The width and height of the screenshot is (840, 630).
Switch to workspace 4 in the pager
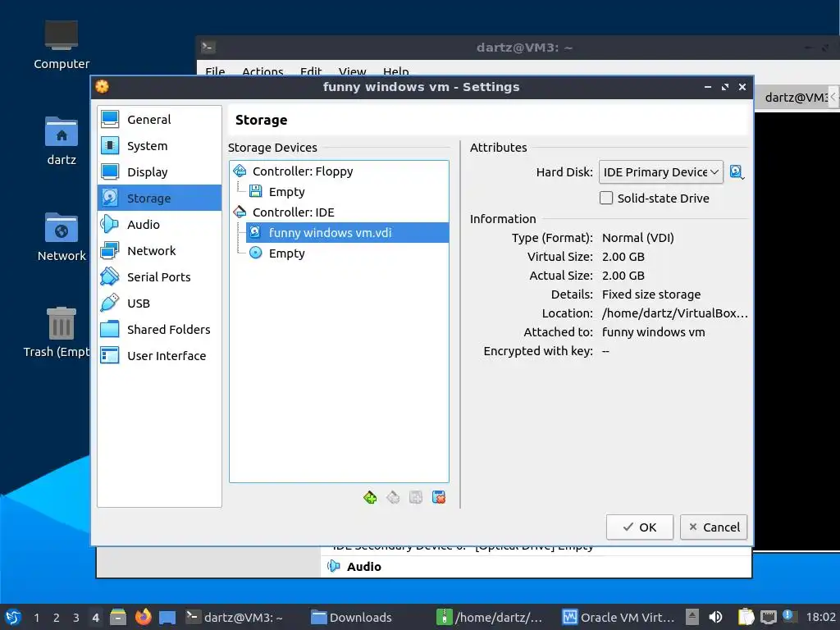95,618
